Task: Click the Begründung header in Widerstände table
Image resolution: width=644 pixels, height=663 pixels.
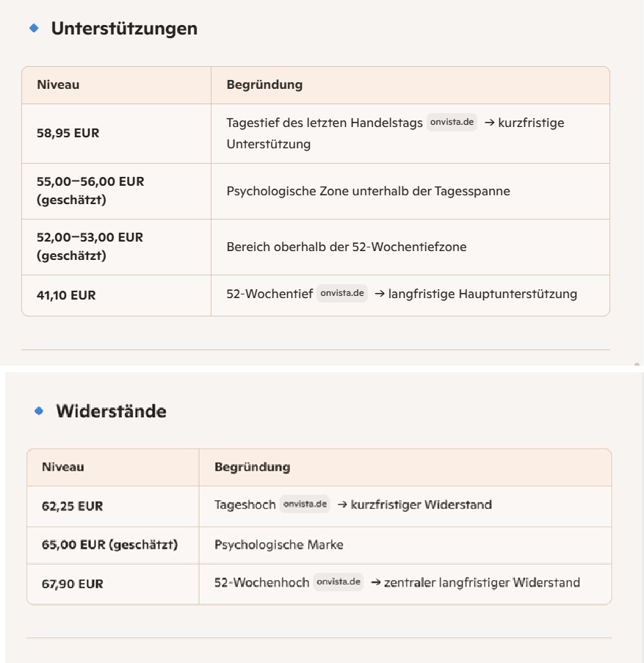Action: click(252, 467)
